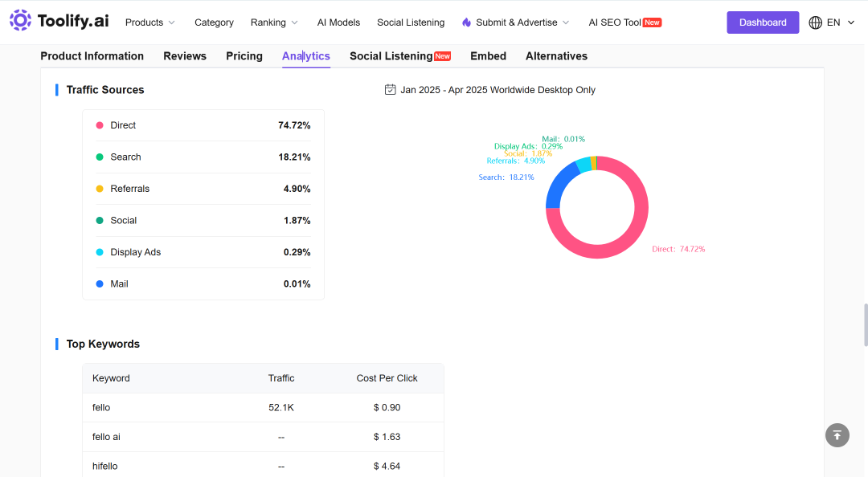The image size is (868, 477).
Task: Click the 'hifello' keyword cell
Action: (104, 466)
